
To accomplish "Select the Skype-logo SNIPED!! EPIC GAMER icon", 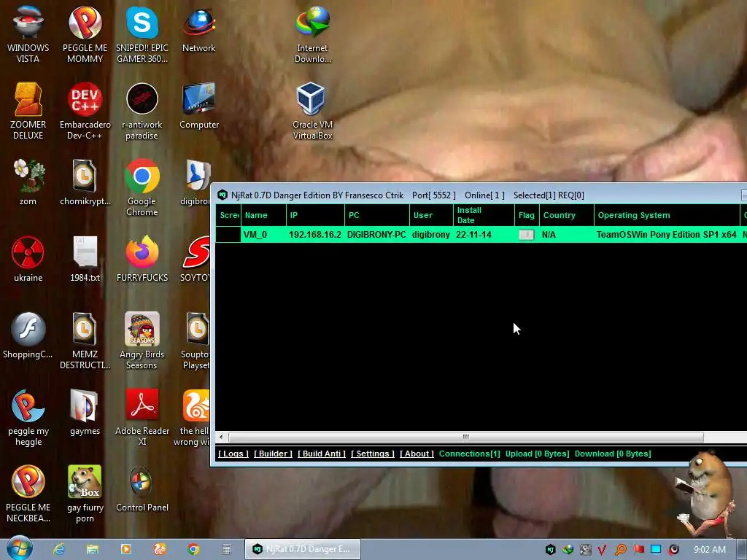I will tap(142, 34).
